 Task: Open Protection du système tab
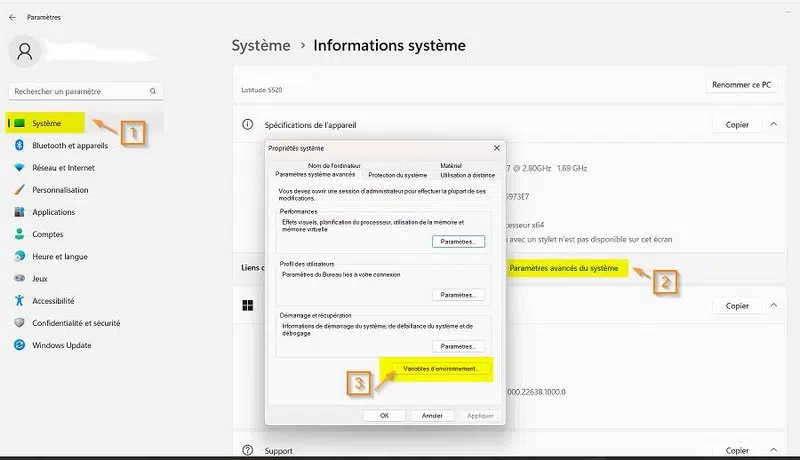(x=397, y=175)
